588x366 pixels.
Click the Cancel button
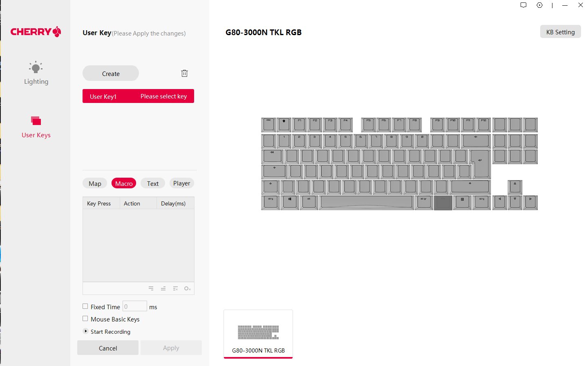pos(108,348)
